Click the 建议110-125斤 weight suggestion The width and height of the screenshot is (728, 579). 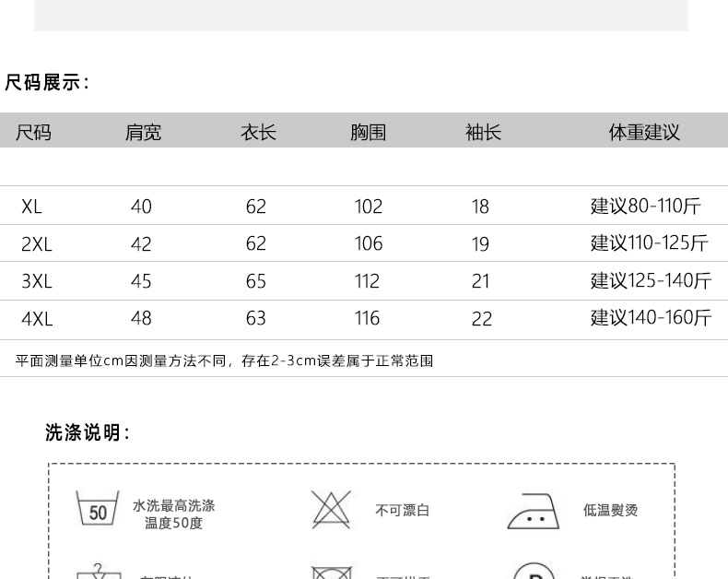pyautogui.click(x=650, y=243)
